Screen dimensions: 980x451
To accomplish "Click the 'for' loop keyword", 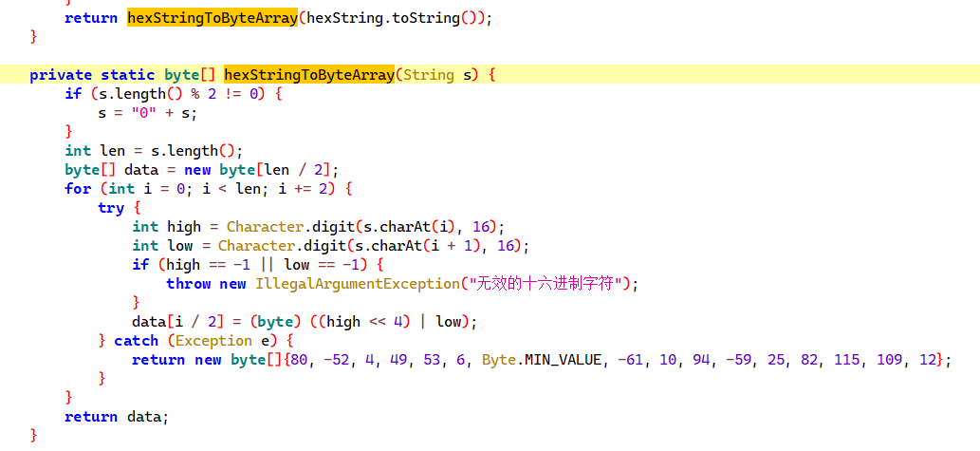I will coord(78,188).
